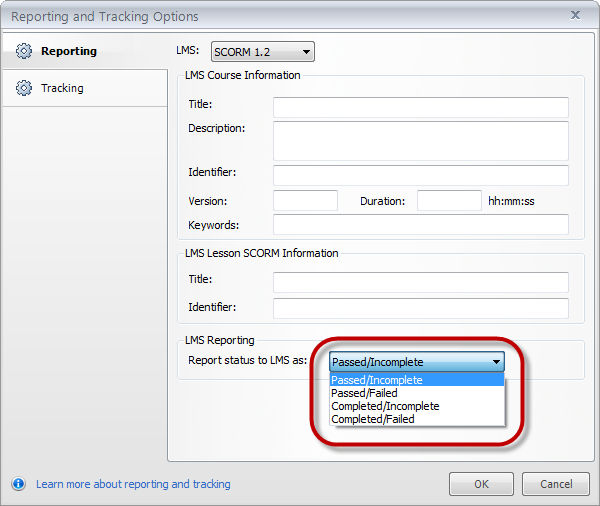Viewport: 600px width, 506px height.
Task: Close the Reporting and Tracking Options dialog
Action: tap(575, 15)
